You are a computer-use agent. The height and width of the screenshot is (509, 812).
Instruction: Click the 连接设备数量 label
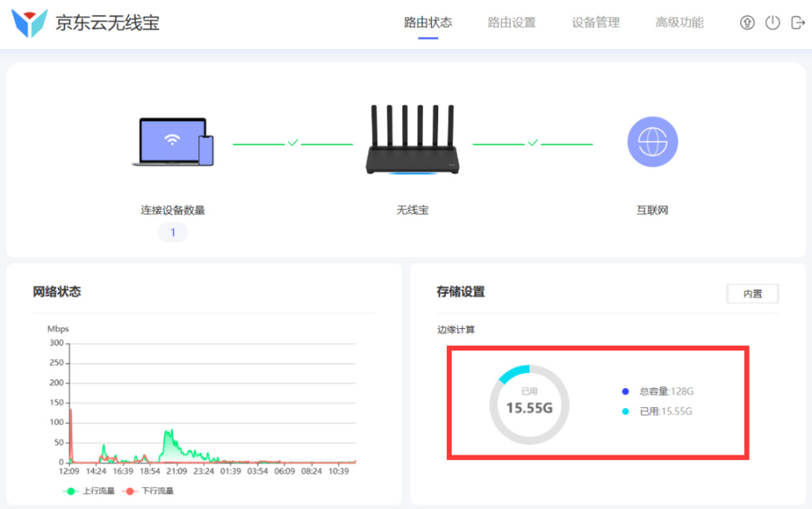[x=173, y=210]
